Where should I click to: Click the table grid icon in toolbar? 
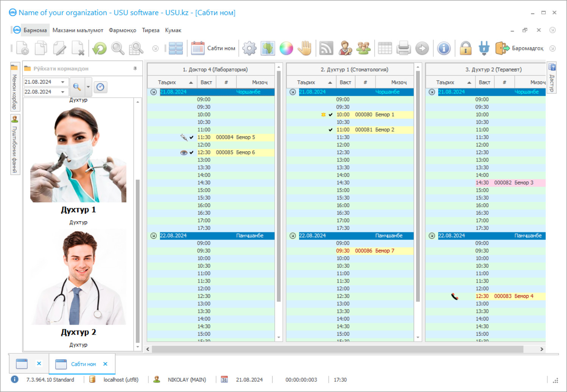(x=385, y=48)
